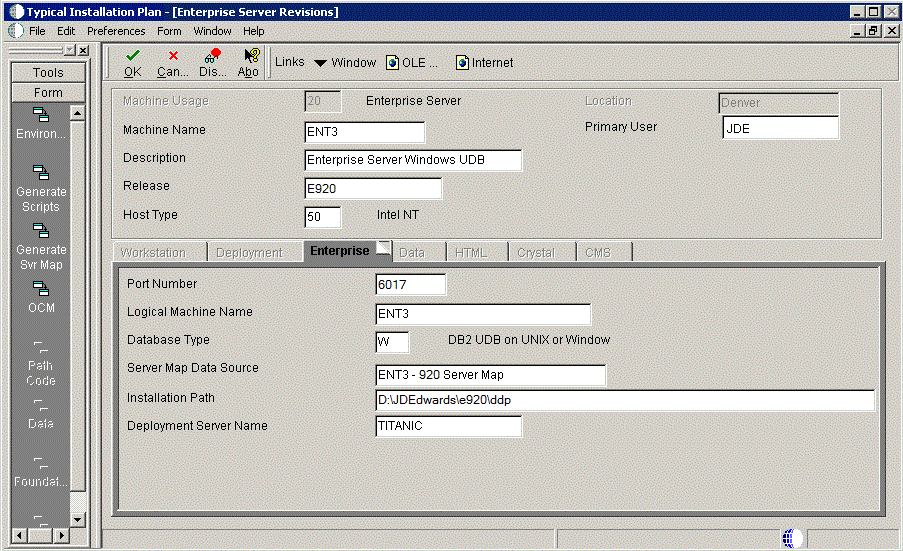Viewport: 903px width, 551px height.
Task: Open the Generate Scripts sidebar icon
Action: (40, 172)
